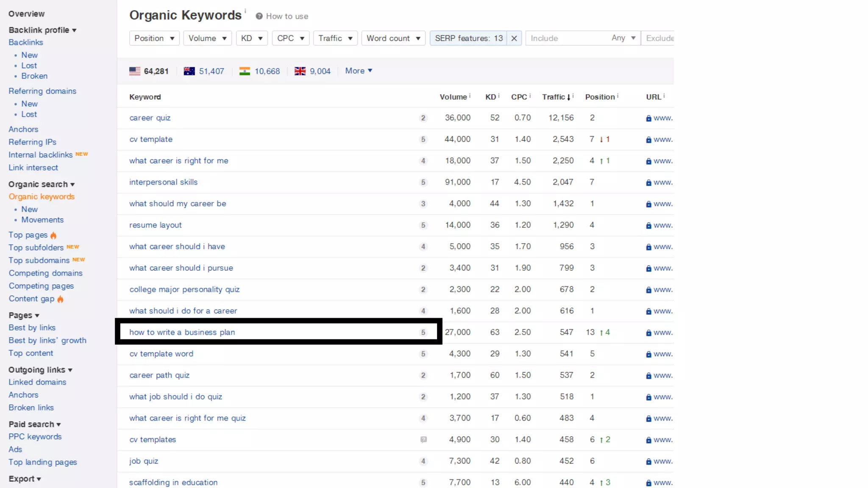Open keyword link 'how to write a business plan'
This screenshot has height=488, width=868.
182,333
